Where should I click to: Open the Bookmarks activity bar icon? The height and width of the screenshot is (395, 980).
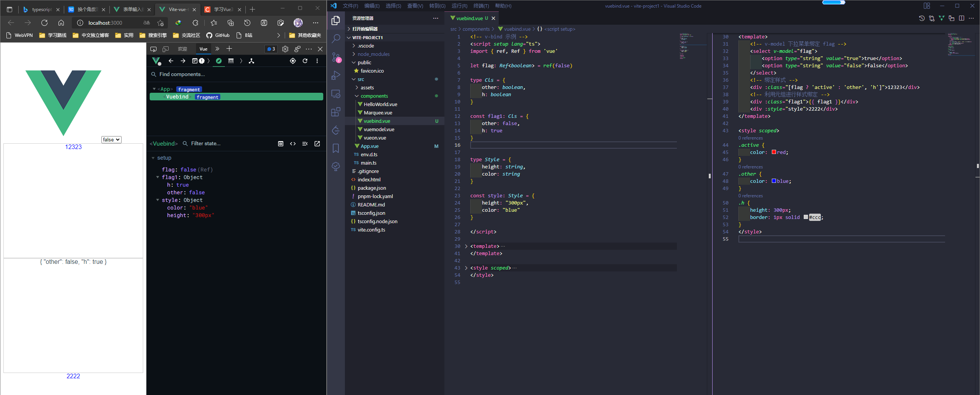pyautogui.click(x=336, y=148)
